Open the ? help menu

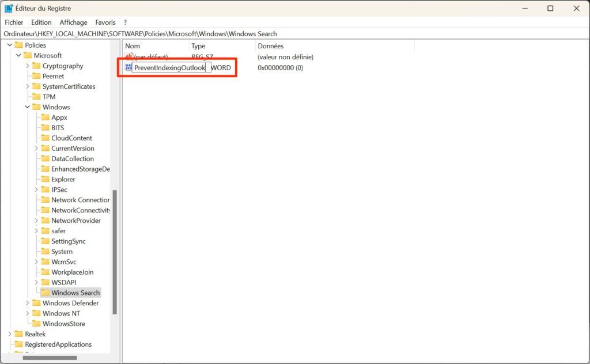pyautogui.click(x=125, y=22)
